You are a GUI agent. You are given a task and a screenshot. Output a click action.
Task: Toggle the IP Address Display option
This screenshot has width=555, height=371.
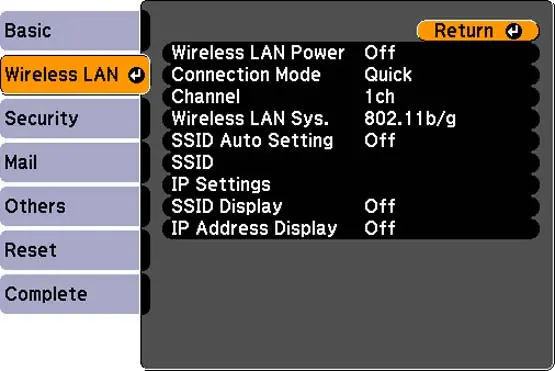click(x=380, y=228)
